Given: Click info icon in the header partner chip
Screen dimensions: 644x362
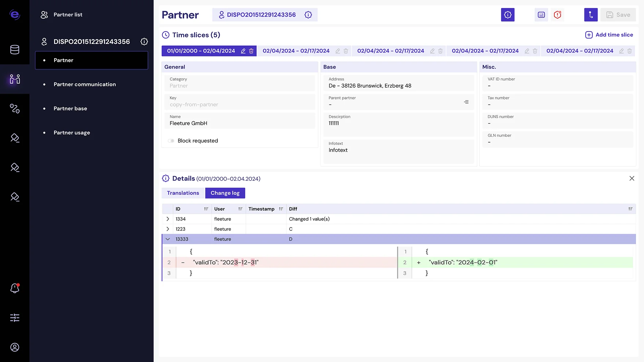Looking at the screenshot, I should [x=308, y=15].
